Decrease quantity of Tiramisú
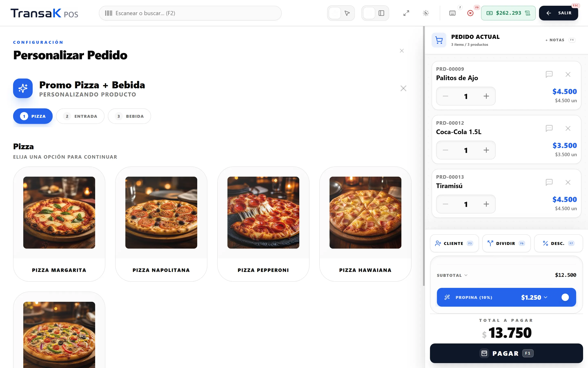Image resolution: width=588 pixels, height=368 pixels. (445, 204)
